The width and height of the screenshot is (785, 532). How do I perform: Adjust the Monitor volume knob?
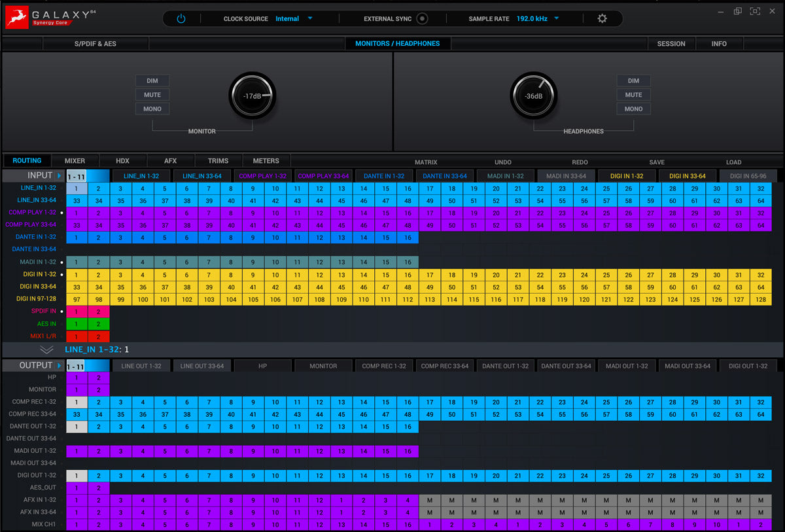[253, 96]
